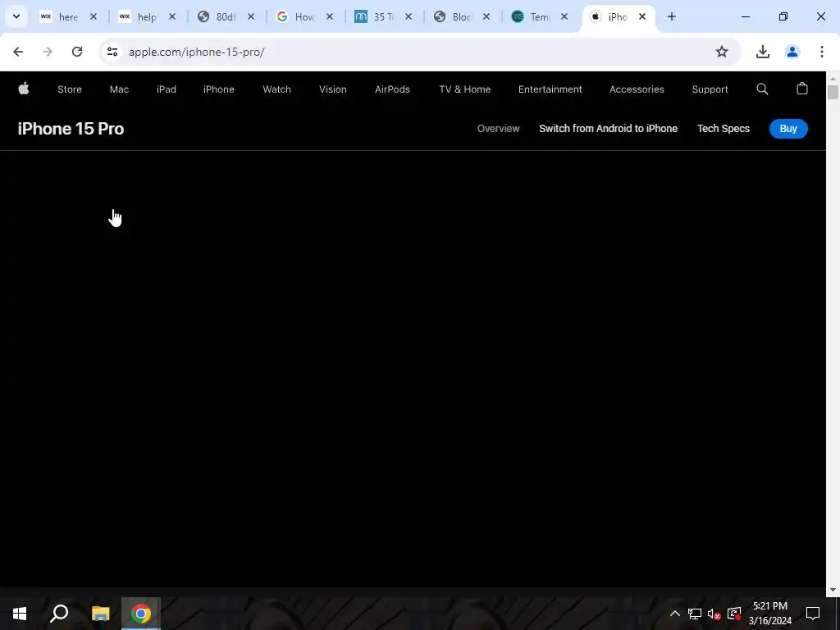This screenshot has width=840, height=630.
Task: Open the TV & Home menu
Action: click(x=464, y=89)
